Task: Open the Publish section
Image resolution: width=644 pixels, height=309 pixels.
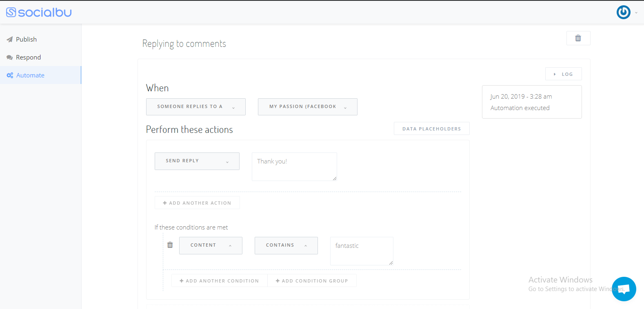Action: click(x=40, y=39)
